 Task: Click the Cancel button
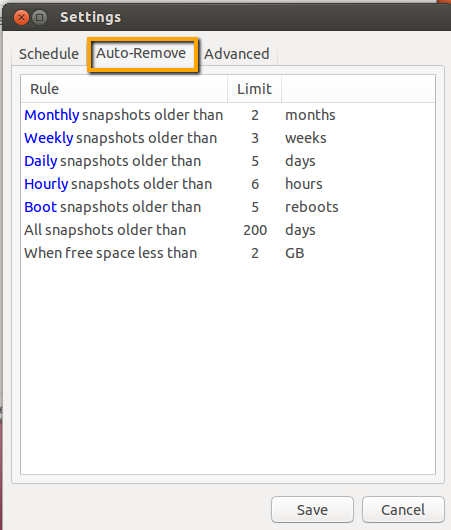[x=403, y=509]
